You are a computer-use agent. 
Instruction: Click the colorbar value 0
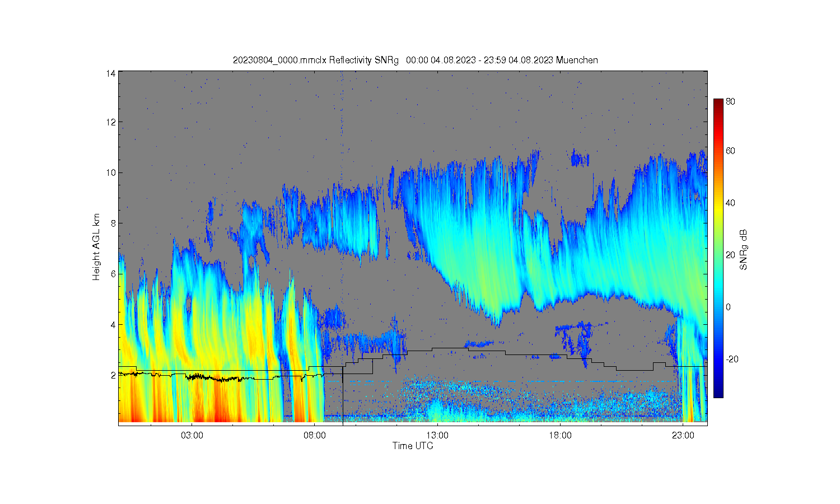coord(728,307)
